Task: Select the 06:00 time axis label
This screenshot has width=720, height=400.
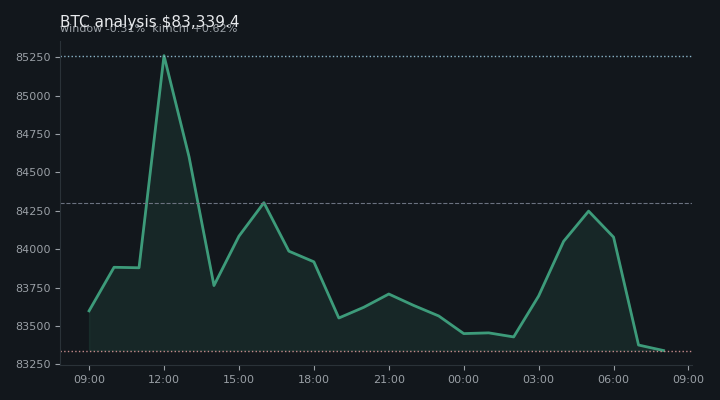Action: click(x=614, y=379)
